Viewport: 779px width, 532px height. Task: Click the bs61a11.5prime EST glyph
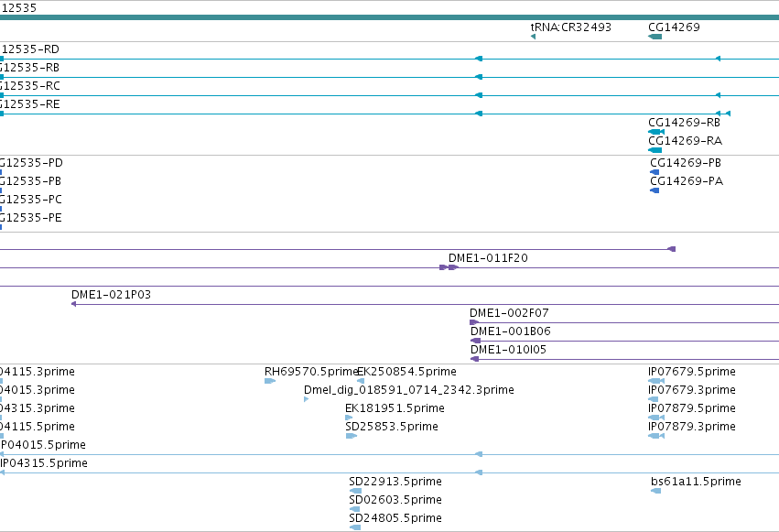click(655, 491)
